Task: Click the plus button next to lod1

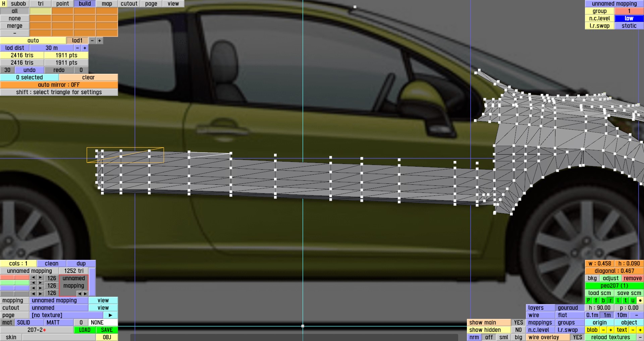Action: (100, 41)
